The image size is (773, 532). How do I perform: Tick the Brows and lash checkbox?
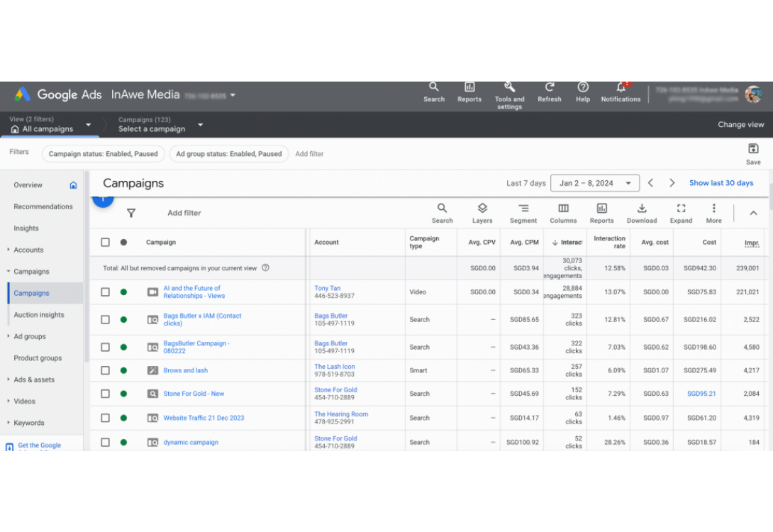point(105,370)
